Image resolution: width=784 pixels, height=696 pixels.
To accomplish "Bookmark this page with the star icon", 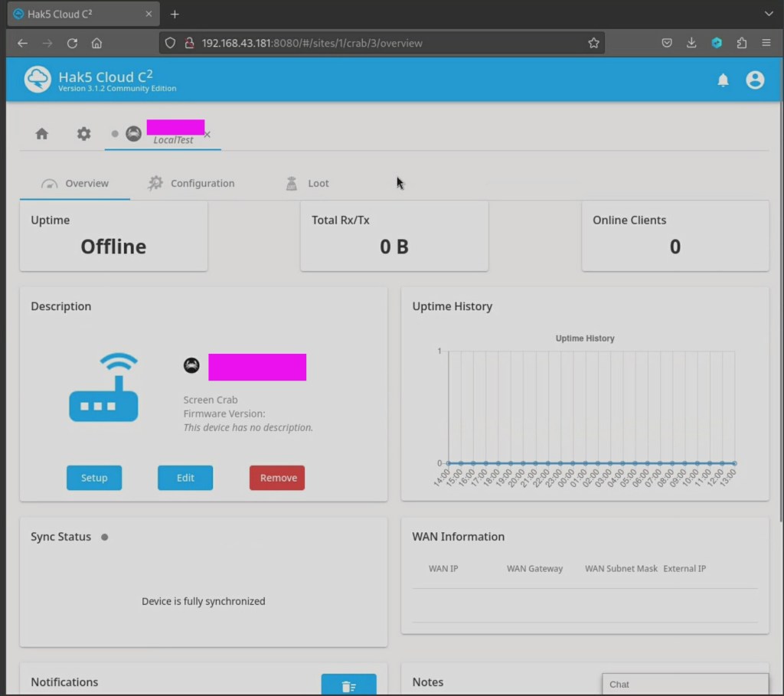I will (593, 44).
